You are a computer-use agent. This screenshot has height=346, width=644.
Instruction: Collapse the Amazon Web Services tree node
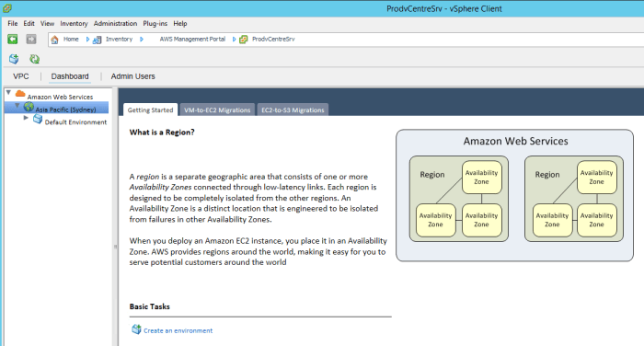[8, 93]
